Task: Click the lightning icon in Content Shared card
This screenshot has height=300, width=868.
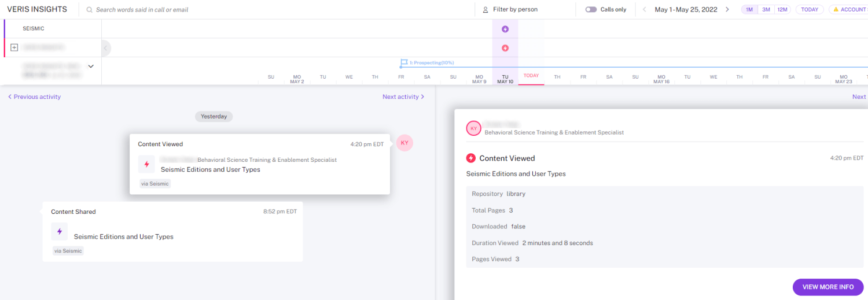Action: (x=59, y=231)
